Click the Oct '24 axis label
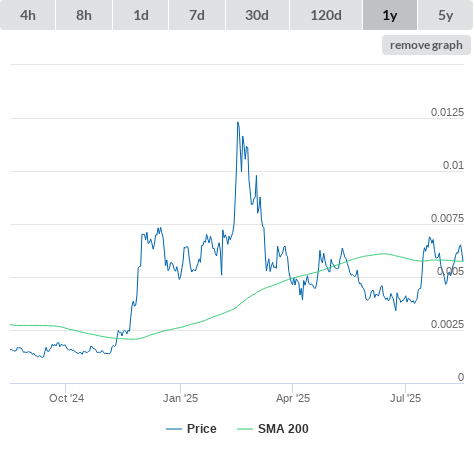The image size is (474, 455). click(66, 398)
